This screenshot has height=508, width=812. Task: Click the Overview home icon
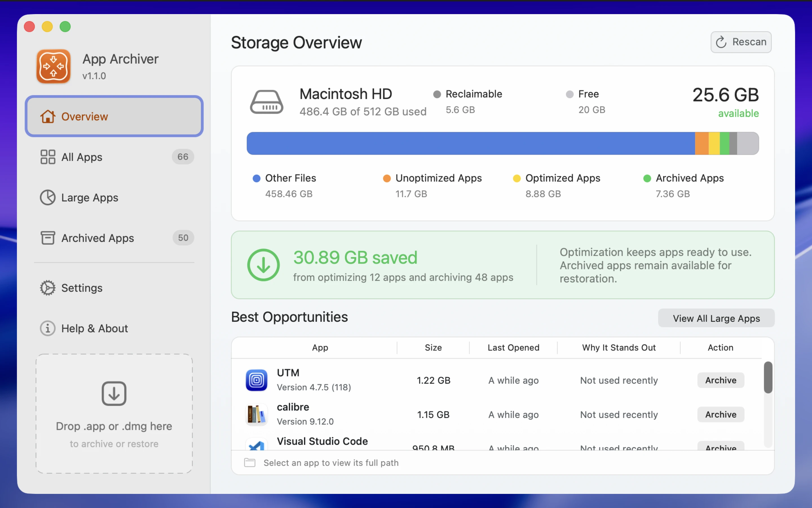pos(48,117)
